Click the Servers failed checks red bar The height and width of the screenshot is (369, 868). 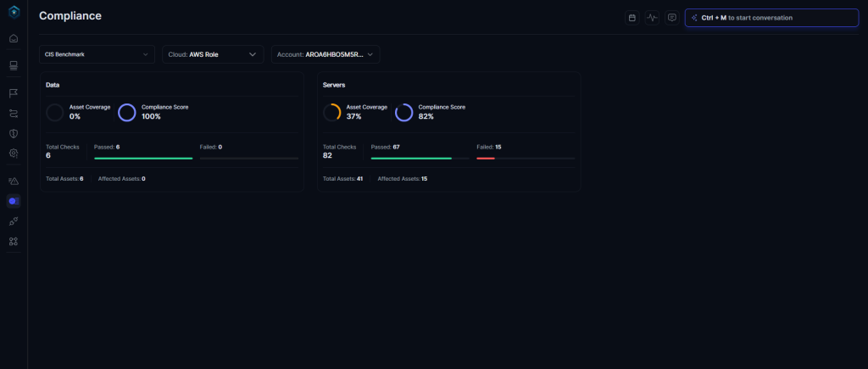tap(486, 158)
